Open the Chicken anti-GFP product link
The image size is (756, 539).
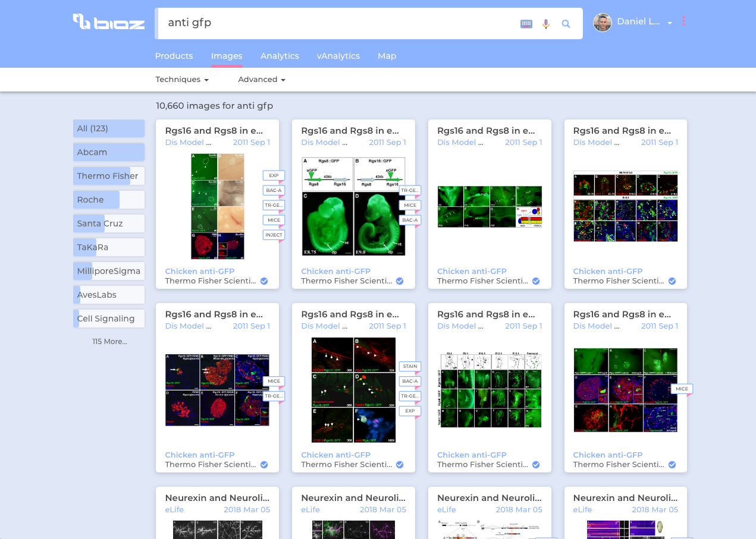pos(200,271)
